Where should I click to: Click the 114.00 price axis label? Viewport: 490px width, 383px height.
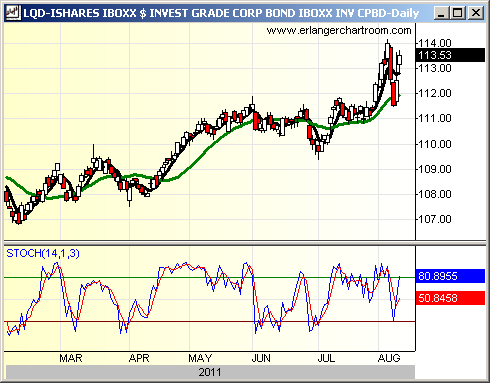[435, 43]
